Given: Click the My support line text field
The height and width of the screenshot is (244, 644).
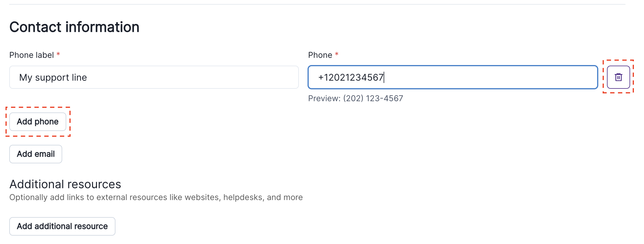Looking at the screenshot, I should click(x=153, y=77).
